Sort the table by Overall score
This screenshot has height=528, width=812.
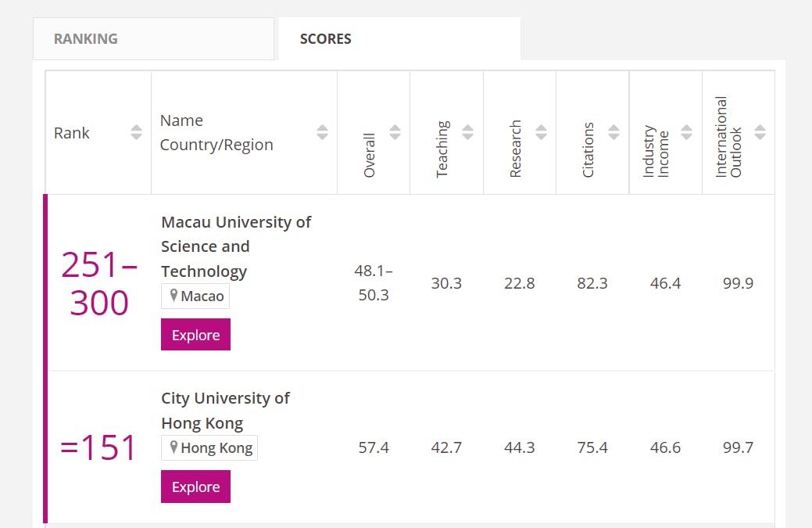395,132
